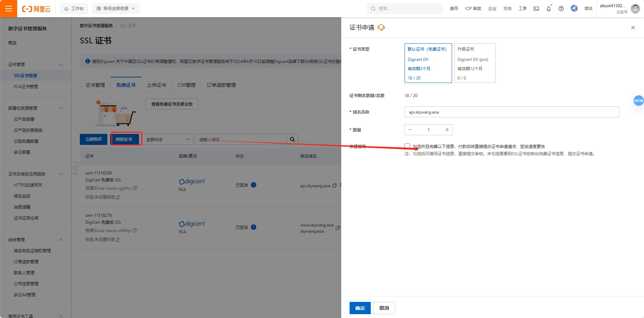Click the Alibaba Cloud logo
The image size is (644, 318).
click(x=36, y=9)
